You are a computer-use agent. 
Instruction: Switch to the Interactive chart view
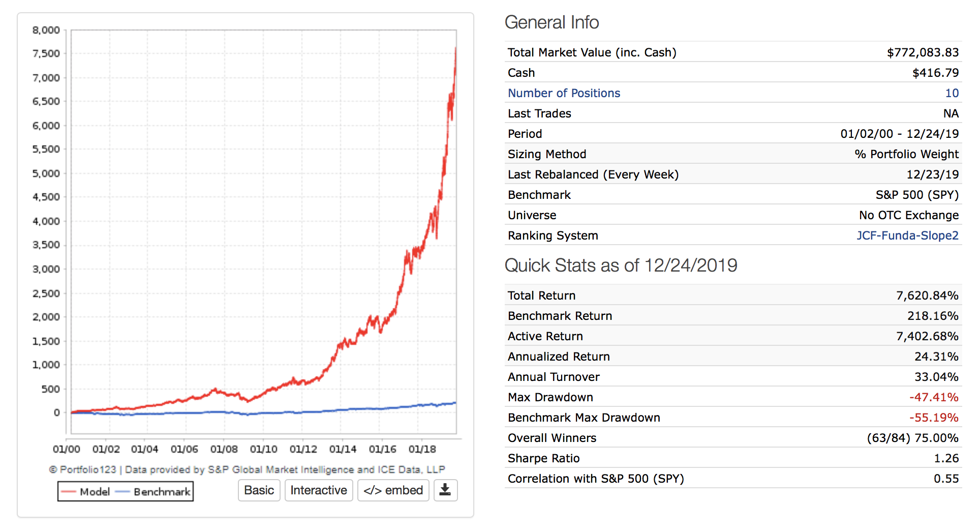pyautogui.click(x=319, y=490)
